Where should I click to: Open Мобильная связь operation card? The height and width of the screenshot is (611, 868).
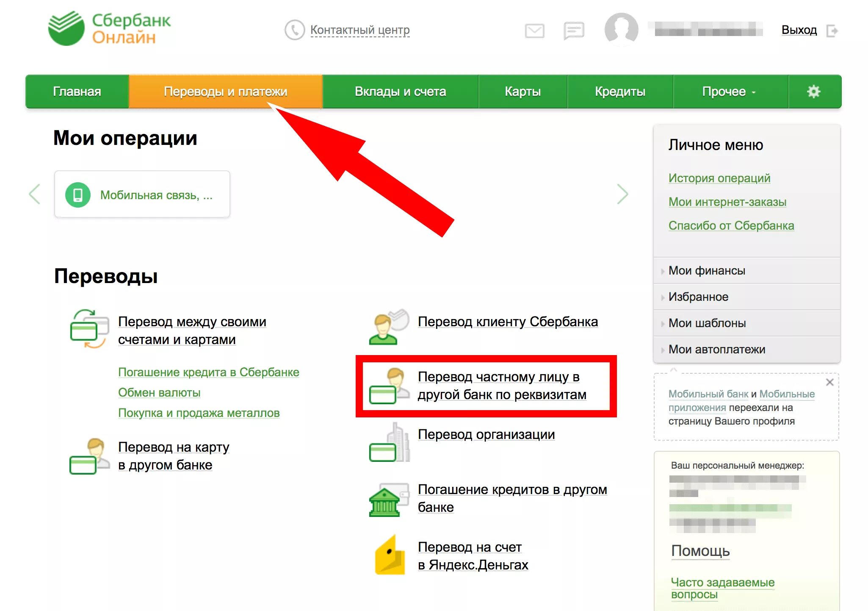click(142, 194)
